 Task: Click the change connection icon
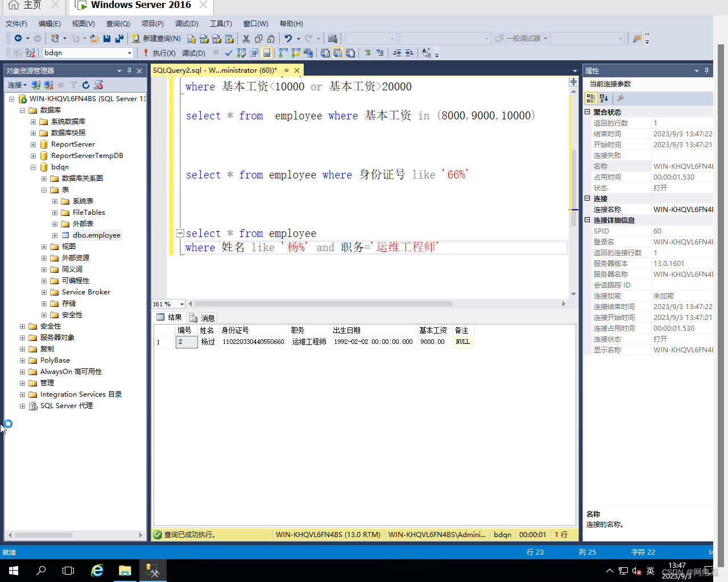coord(30,53)
